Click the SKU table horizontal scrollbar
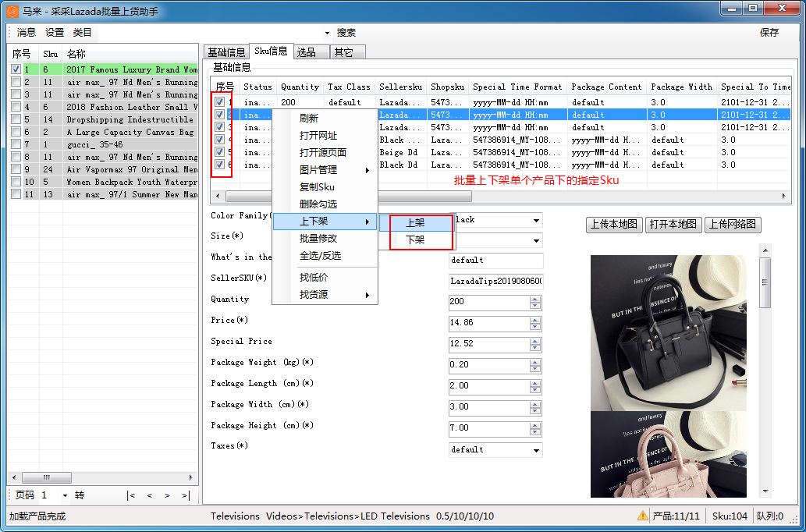This screenshot has width=806, height=532. tap(349, 197)
